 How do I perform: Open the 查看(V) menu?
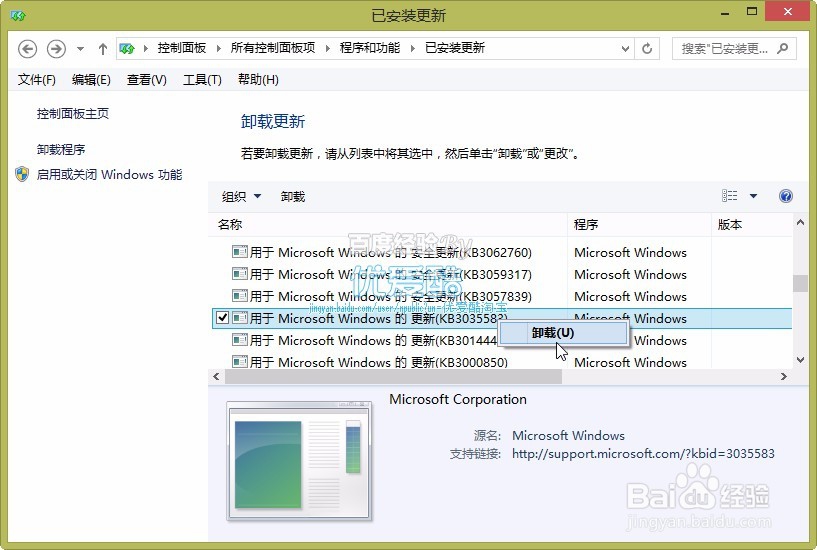146,80
